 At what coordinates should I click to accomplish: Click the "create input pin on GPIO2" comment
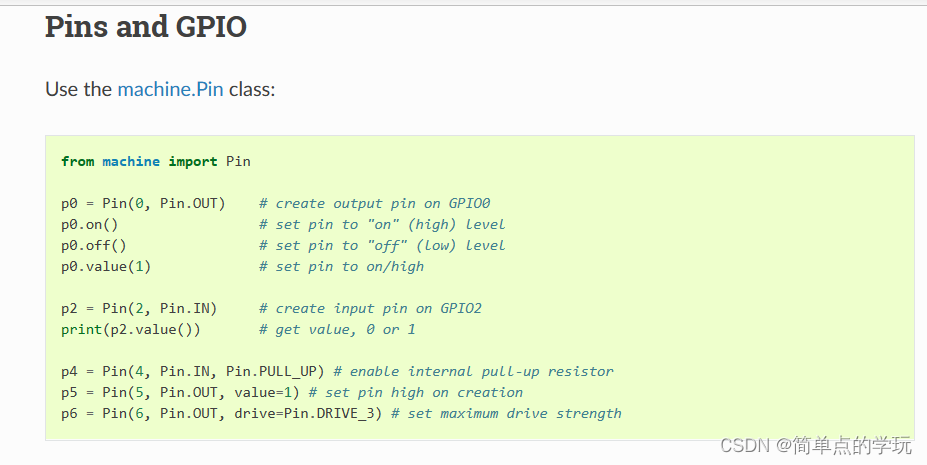(370, 308)
